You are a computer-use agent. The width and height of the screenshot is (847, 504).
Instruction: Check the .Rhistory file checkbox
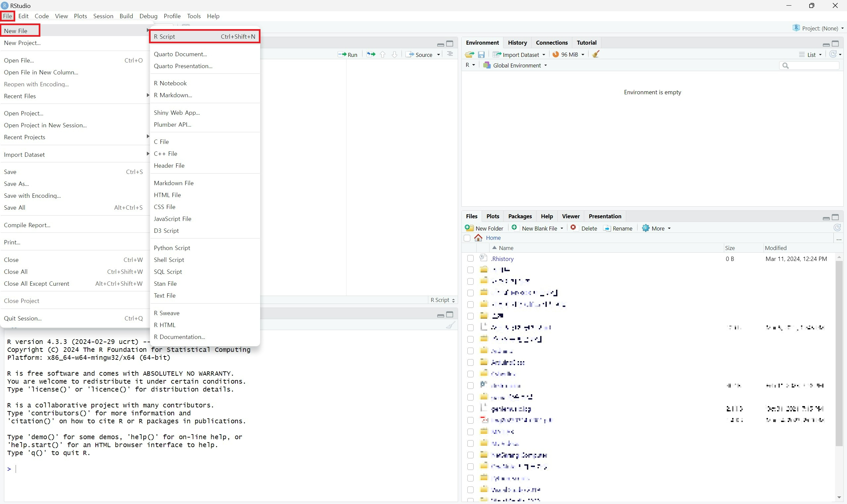[x=470, y=259]
